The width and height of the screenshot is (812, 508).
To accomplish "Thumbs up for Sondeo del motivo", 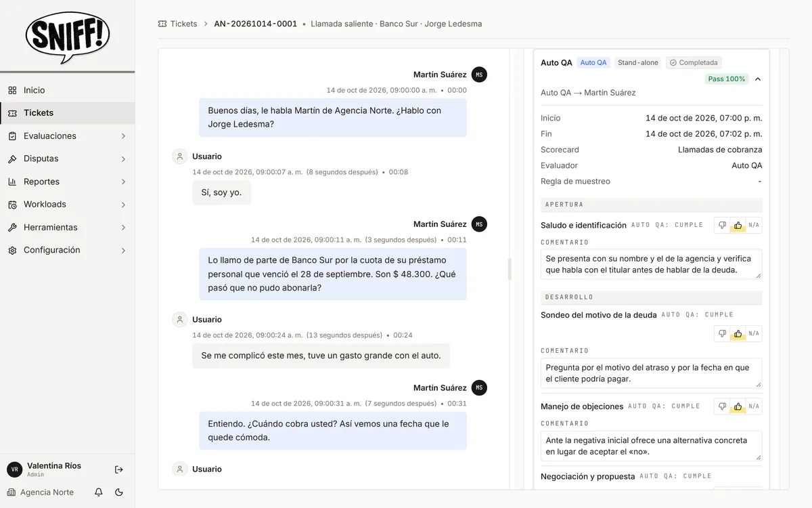I will [x=738, y=333].
